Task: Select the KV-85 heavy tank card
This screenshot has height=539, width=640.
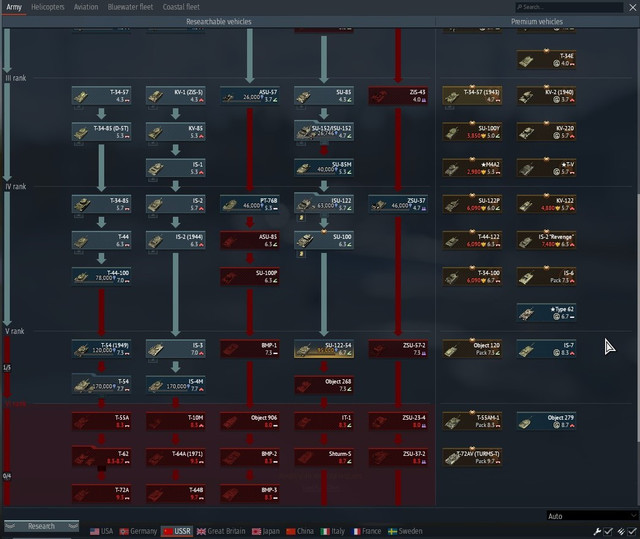Action: coord(176,132)
